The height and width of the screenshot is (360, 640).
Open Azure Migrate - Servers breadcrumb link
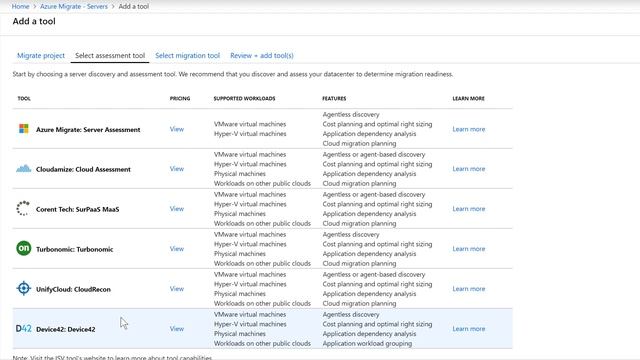pyautogui.click(x=74, y=7)
